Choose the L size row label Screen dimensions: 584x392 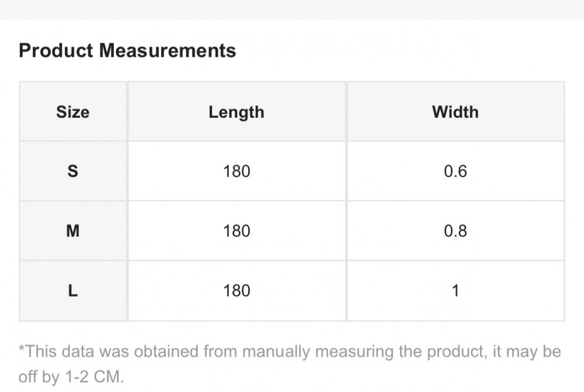click(73, 290)
